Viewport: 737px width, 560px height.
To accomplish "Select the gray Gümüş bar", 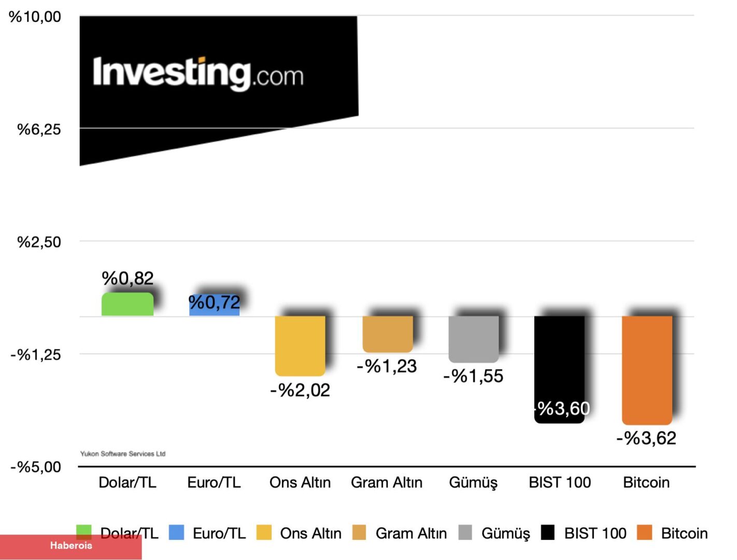I will coord(474,339).
